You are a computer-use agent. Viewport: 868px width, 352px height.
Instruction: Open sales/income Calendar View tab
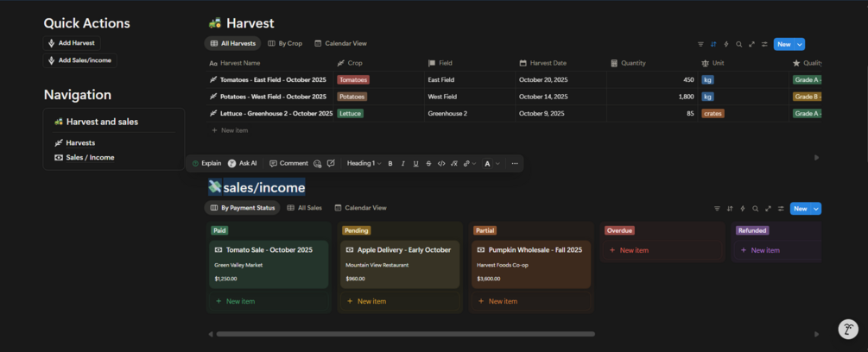click(360, 208)
